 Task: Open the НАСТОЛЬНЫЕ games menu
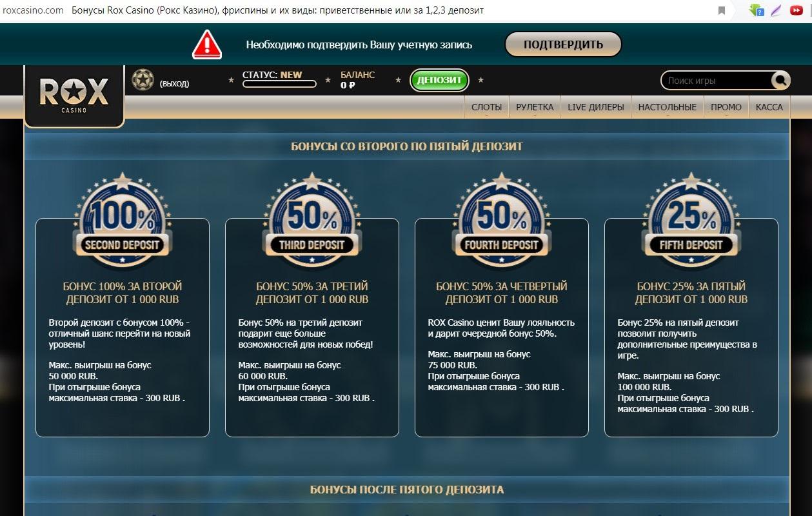pos(668,107)
